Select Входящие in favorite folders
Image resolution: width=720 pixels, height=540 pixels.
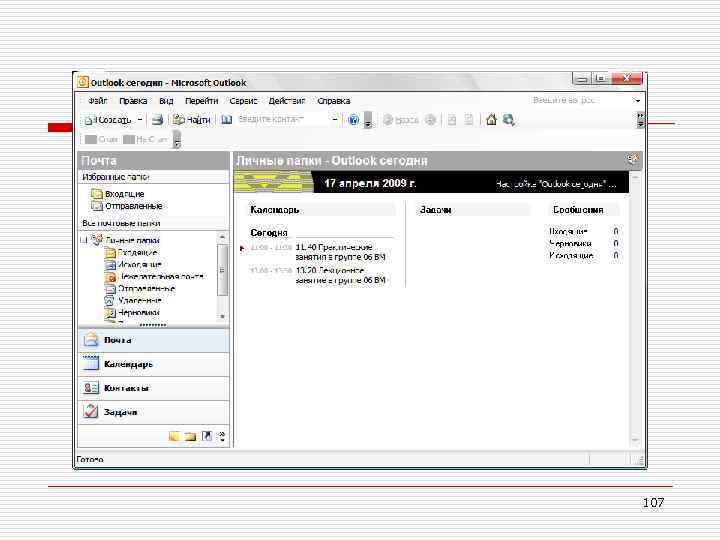[x=118, y=194]
